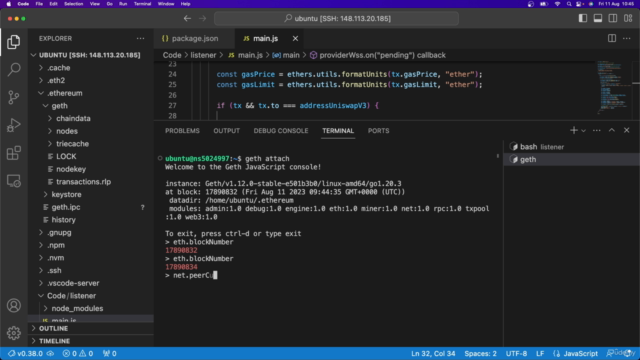Switch to the package.json editor tab

[194, 38]
